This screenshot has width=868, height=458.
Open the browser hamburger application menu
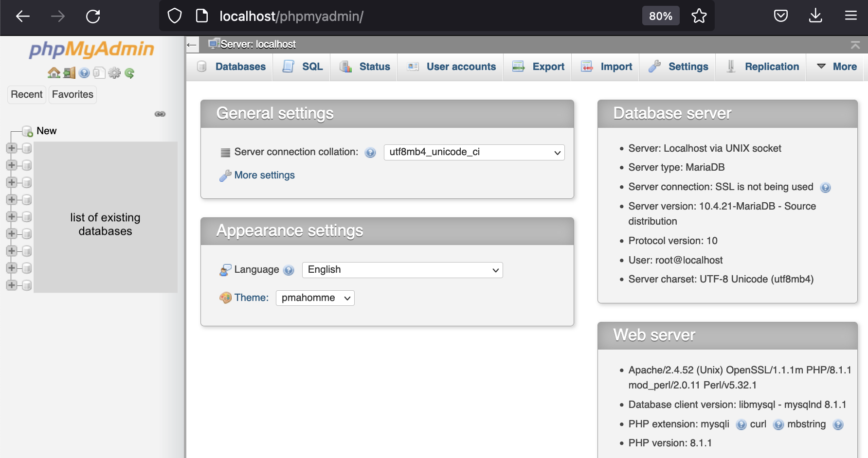(851, 16)
